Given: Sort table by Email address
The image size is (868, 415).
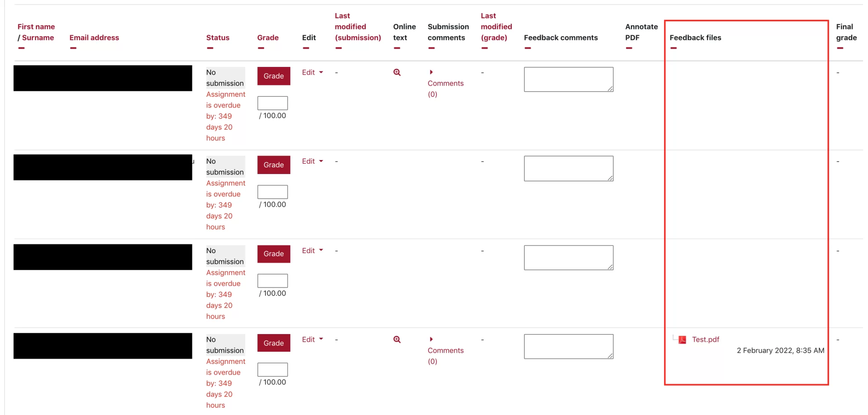Looking at the screenshot, I should (94, 38).
